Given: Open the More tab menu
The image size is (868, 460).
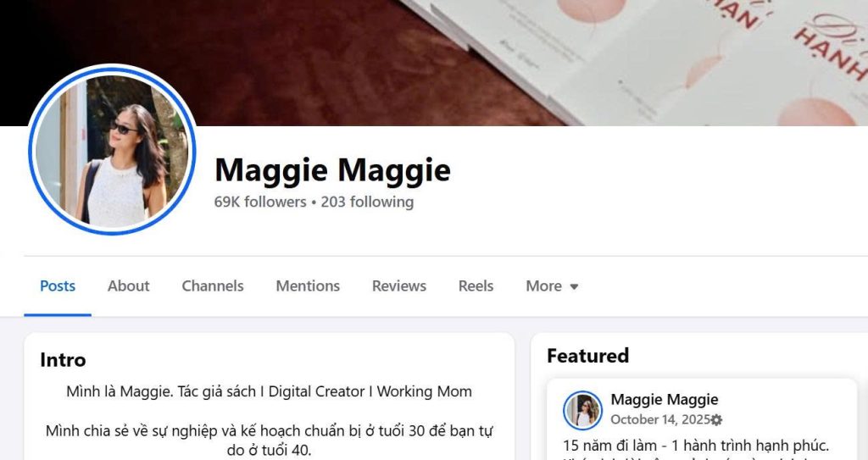Looking at the screenshot, I should coord(552,286).
